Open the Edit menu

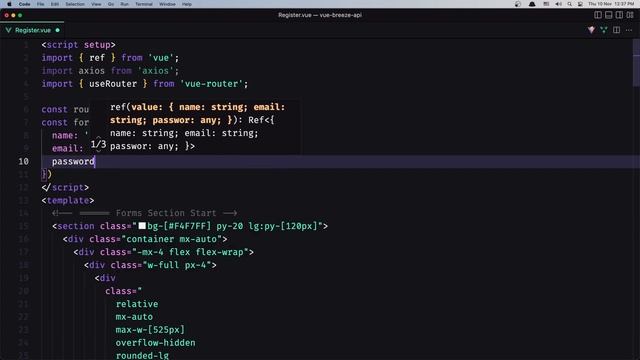tap(55, 4)
